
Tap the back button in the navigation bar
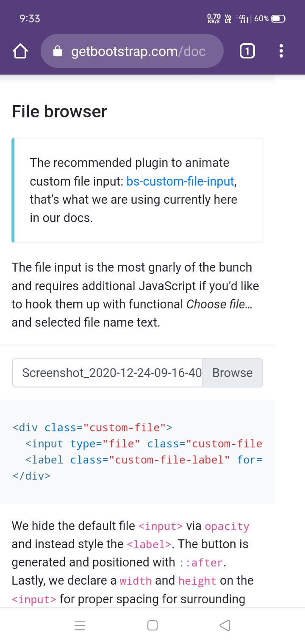225,625
